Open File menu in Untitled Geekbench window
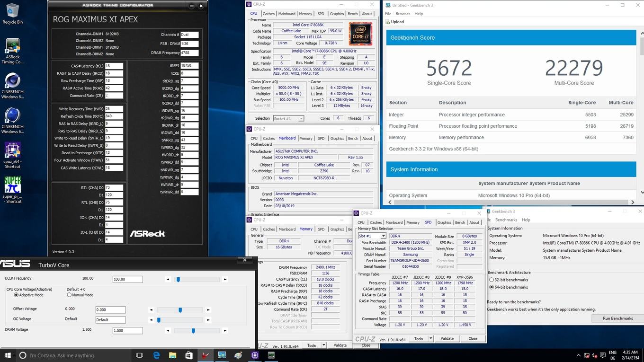The height and width of the screenshot is (362, 644). pos(388,14)
